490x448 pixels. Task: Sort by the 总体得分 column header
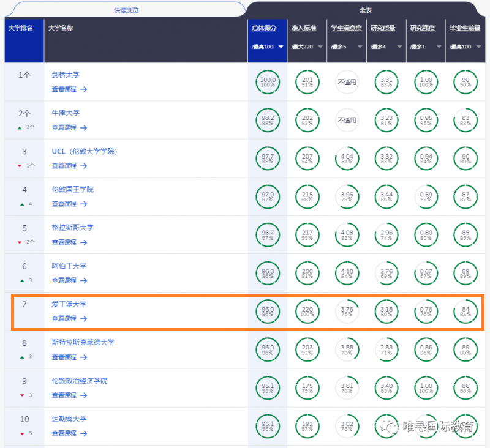[x=264, y=28]
